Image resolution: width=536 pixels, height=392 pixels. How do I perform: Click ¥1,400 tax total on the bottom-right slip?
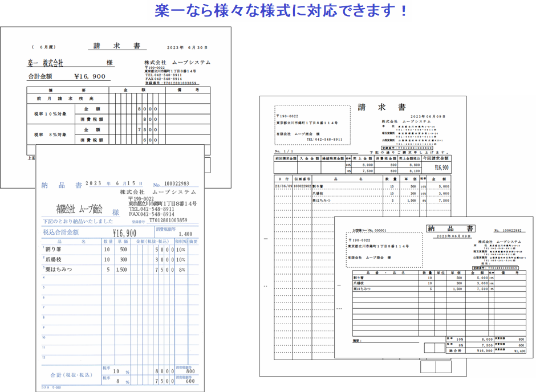click(519, 350)
